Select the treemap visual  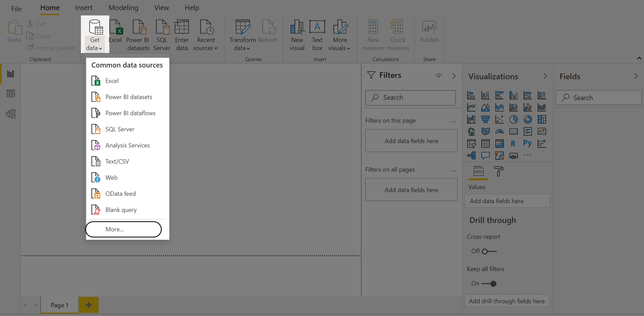542,120
